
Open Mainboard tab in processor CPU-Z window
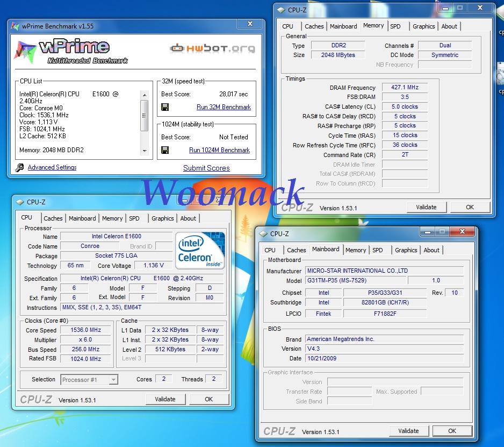coord(82,218)
